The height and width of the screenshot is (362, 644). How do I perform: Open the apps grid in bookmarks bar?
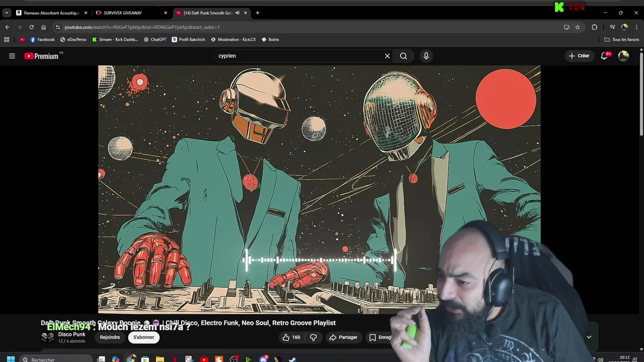tap(7, 39)
